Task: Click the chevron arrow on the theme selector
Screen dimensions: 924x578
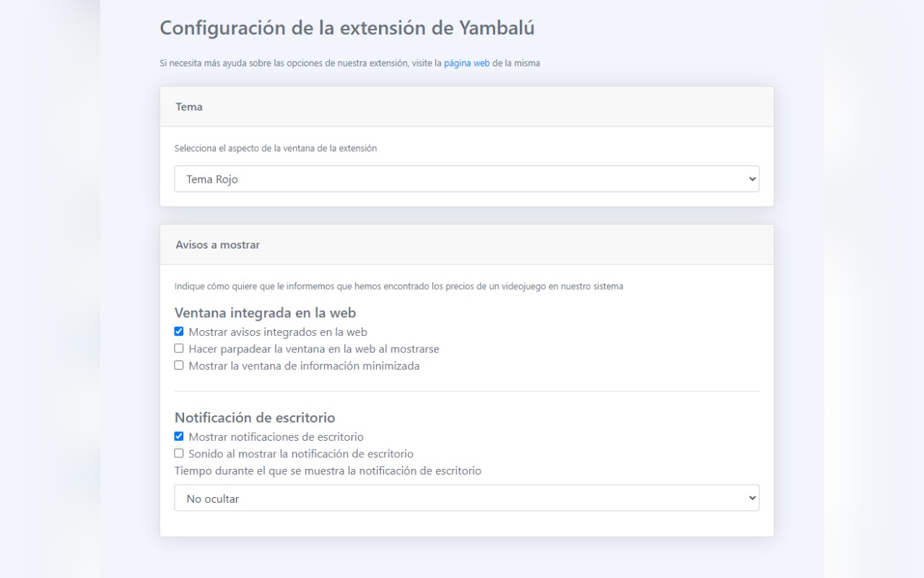Action: [752, 179]
